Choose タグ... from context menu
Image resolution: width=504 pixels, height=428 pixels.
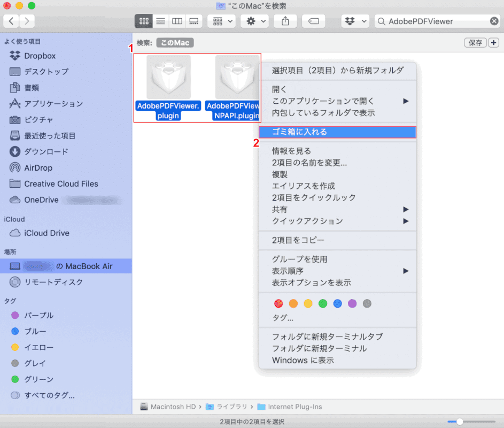coord(337,318)
